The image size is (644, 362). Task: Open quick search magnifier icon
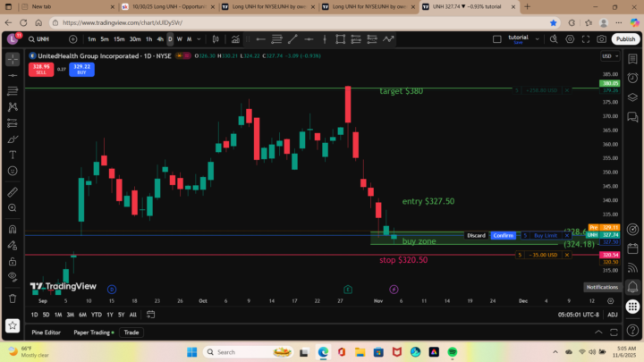point(554,39)
